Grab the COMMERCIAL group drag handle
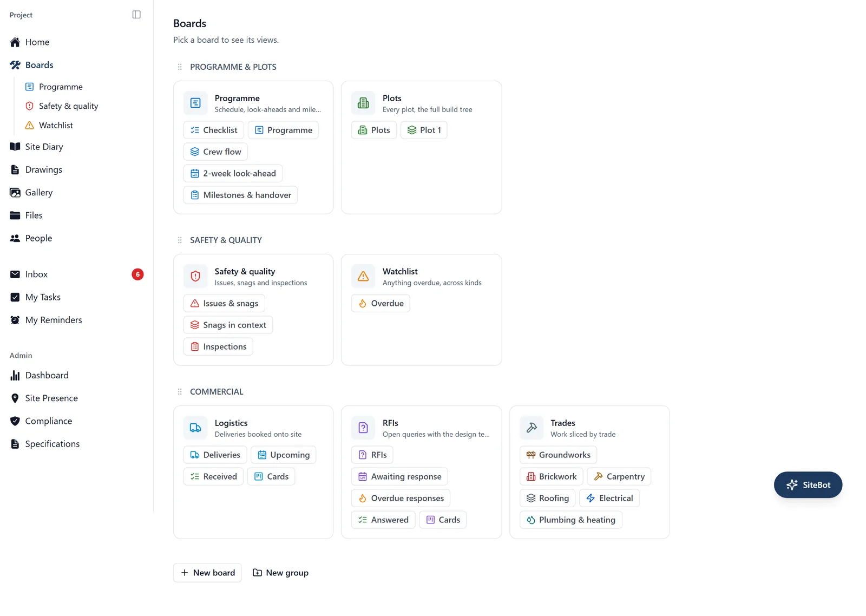The width and height of the screenshot is (866, 616). pos(180,392)
